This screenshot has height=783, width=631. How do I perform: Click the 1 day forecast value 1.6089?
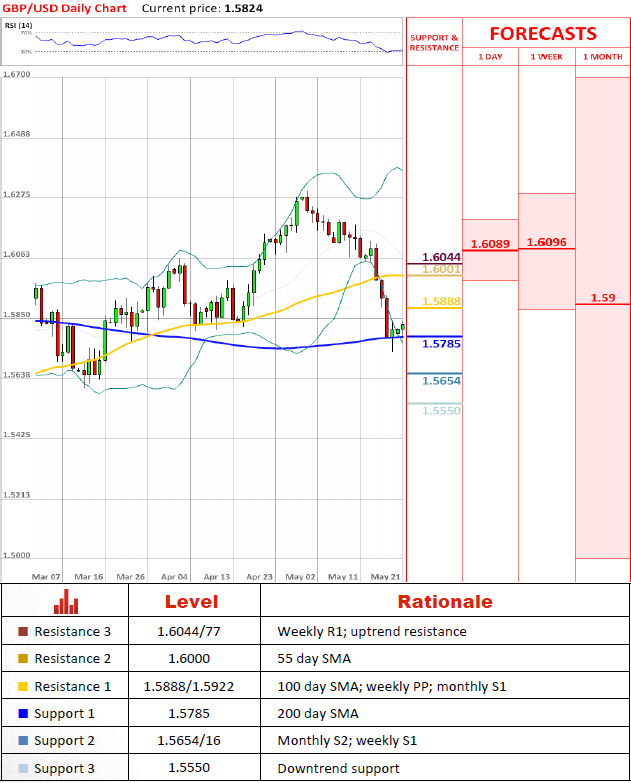point(490,244)
